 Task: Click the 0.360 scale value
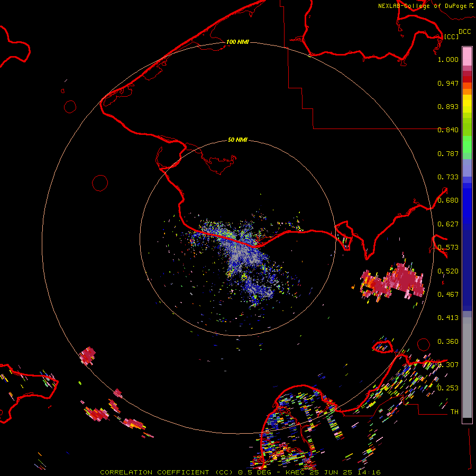(x=448, y=342)
